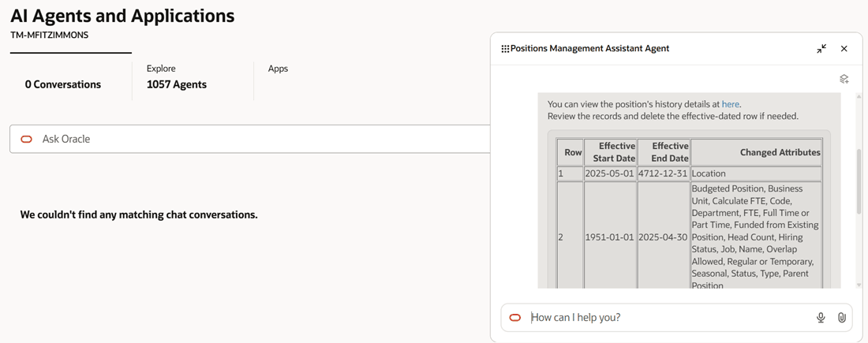Select the 4712-12-31 end date cell
Viewport: 868px width, 343px height.
coord(663,173)
